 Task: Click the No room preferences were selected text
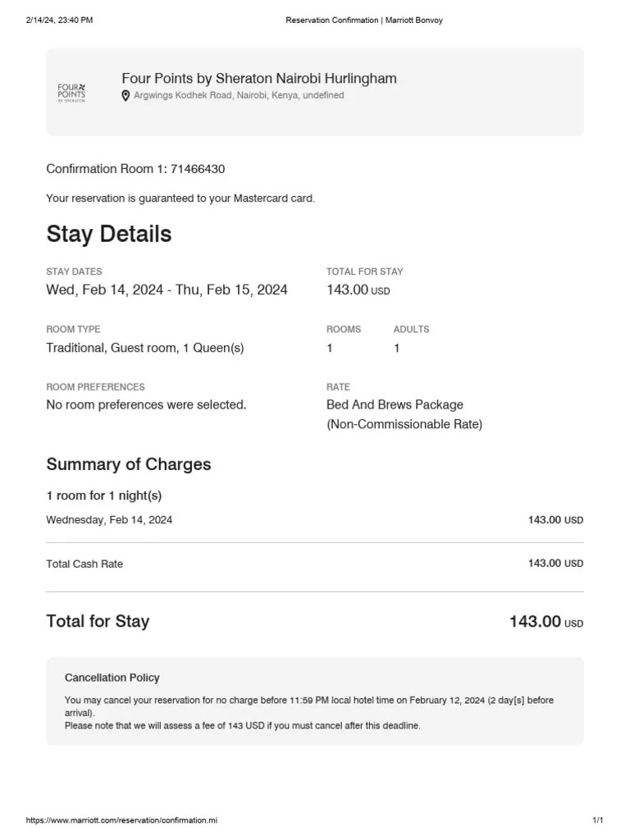pyautogui.click(x=146, y=404)
